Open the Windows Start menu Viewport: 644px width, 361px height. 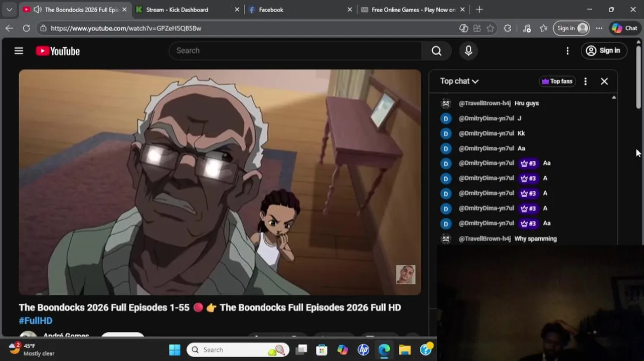[x=175, y=350]
